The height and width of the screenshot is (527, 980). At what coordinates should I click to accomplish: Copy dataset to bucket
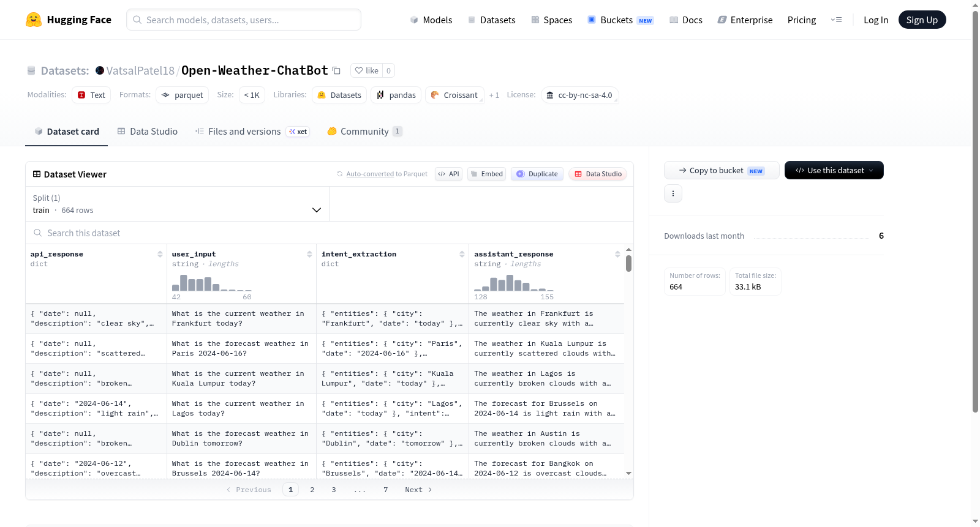pyautogui.click(x=722, y=170)
